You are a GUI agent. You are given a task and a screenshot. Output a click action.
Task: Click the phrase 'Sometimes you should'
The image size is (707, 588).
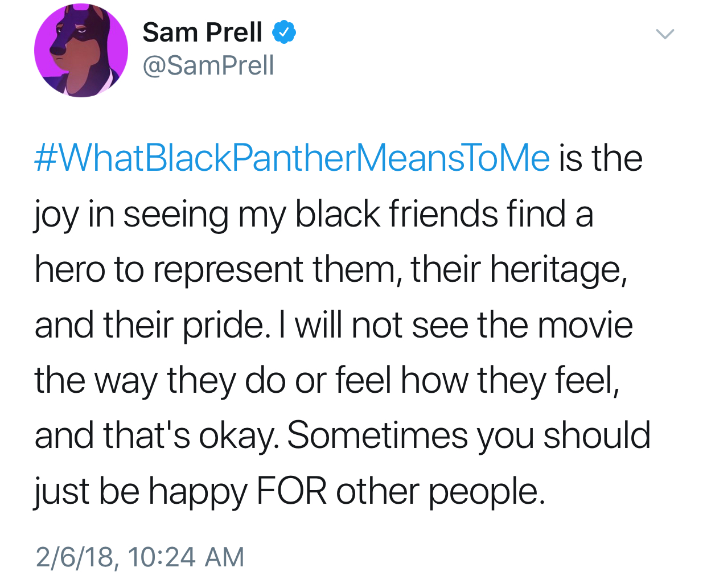pos(469,435)
